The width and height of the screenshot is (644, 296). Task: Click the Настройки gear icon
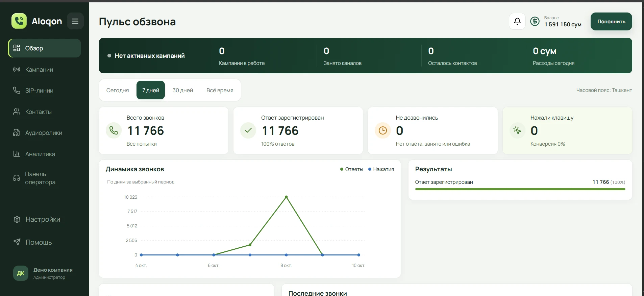(x=17, y=219)
